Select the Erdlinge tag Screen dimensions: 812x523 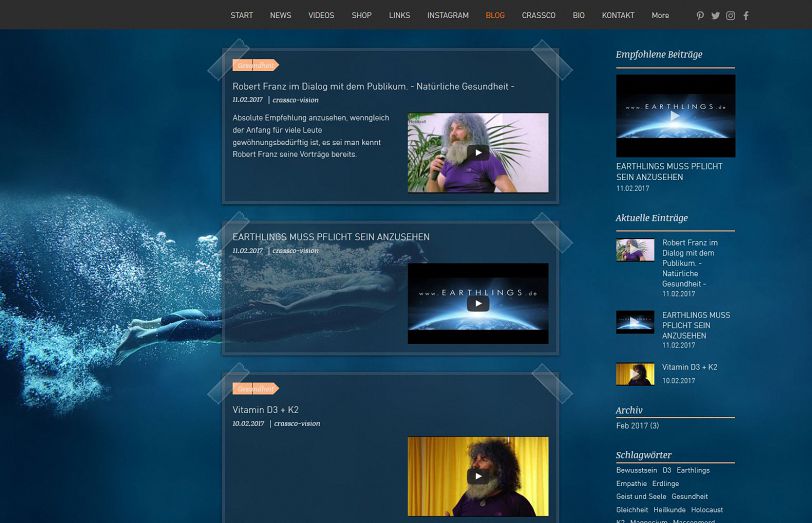coord(665,484)
